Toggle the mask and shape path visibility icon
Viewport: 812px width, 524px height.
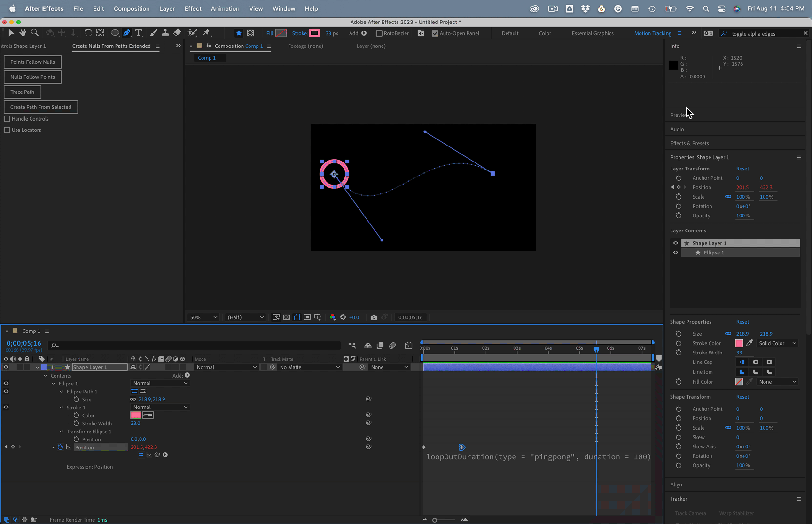pyautogui.click(x=297, y=317)
